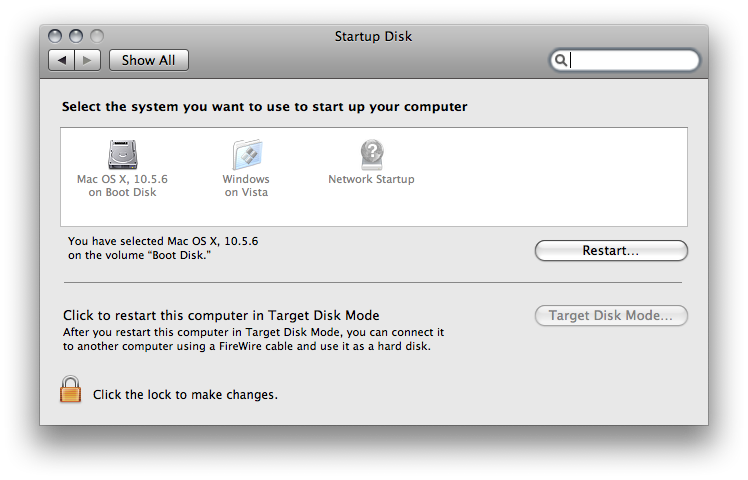Screen dimensions: 748x480
Task: Close the Startup Disk window
Action: 55,36
